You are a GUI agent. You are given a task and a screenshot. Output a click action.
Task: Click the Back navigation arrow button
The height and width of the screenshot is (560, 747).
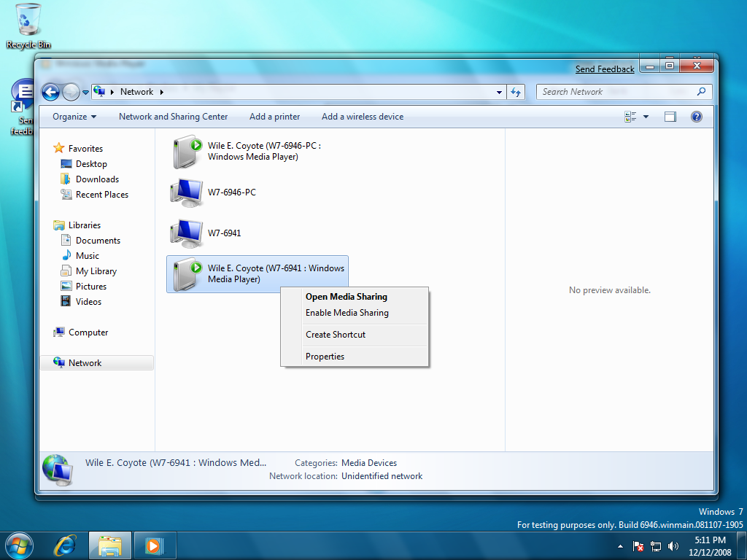[50, 92]
